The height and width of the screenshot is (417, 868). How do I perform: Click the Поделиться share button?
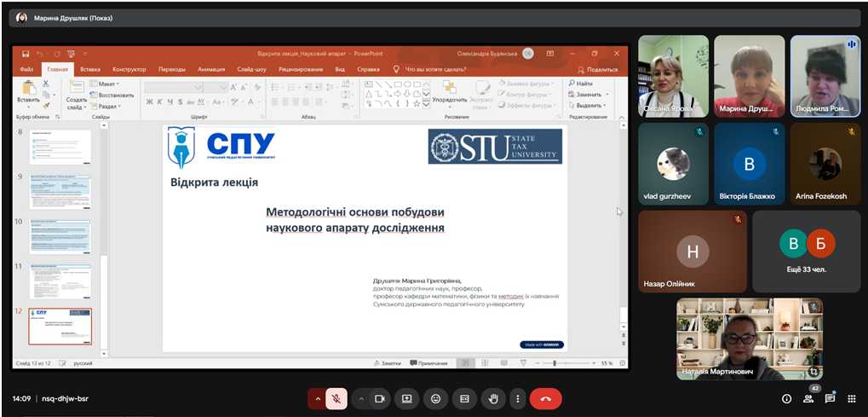[597, 70]
